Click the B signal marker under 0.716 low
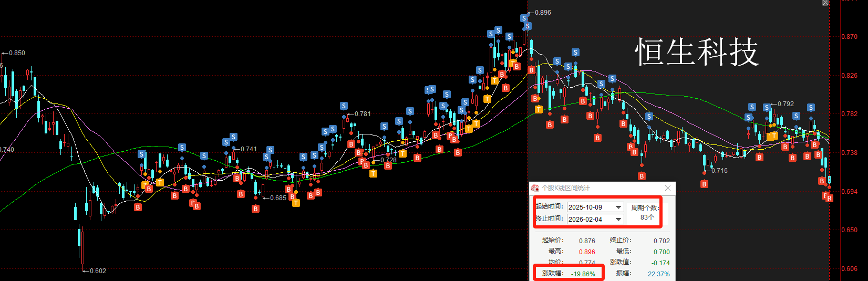This screenshot has height=281, width=868. tap(704, 184)
